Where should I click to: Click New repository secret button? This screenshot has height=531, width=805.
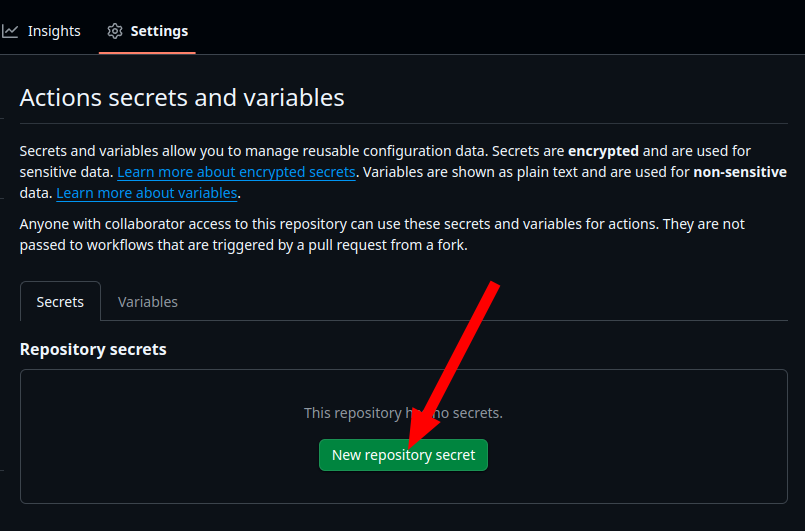[404, 455]
